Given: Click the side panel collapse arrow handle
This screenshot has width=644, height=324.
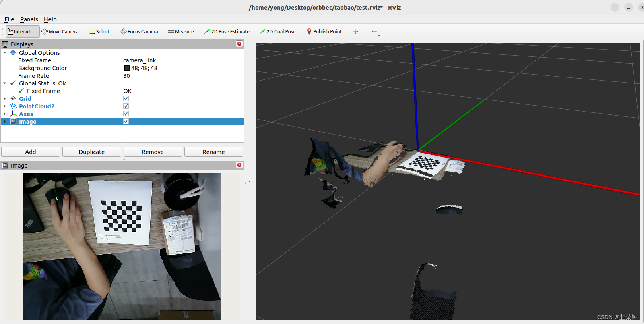Looking at the screenshot, I should [x=250, y=181].
